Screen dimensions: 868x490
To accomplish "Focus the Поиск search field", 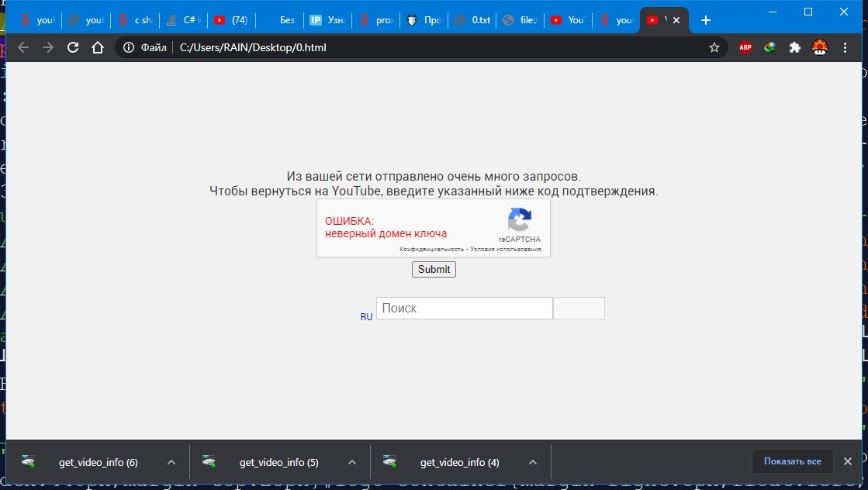I will coord(465,308).
